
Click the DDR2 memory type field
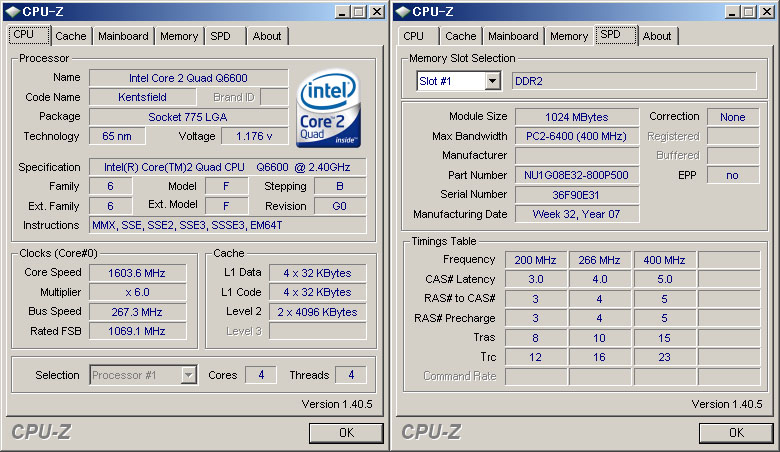(x=634, y=81)
